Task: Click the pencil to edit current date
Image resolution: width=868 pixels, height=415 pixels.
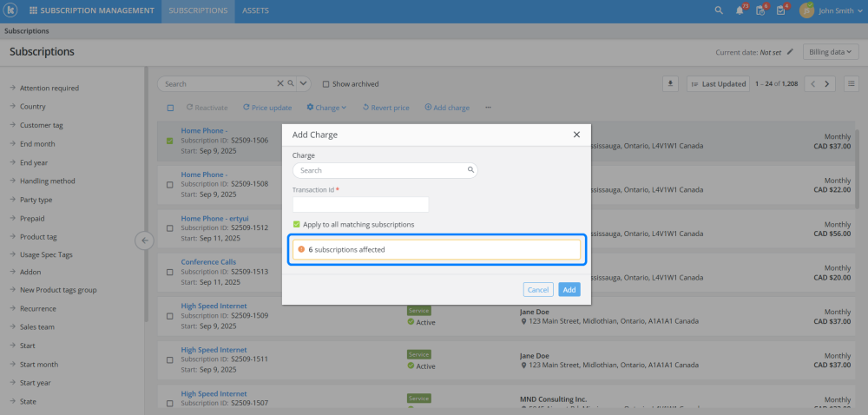Action: [x=790, y=52]
